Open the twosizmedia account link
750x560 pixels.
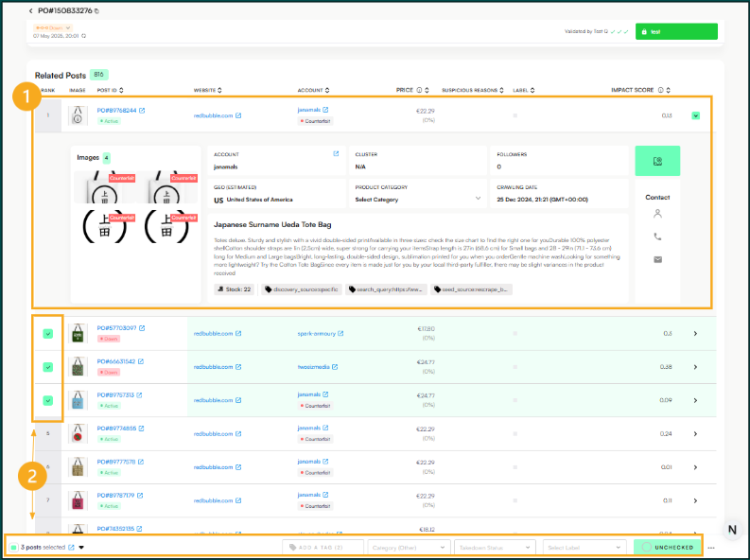point(317,367)
